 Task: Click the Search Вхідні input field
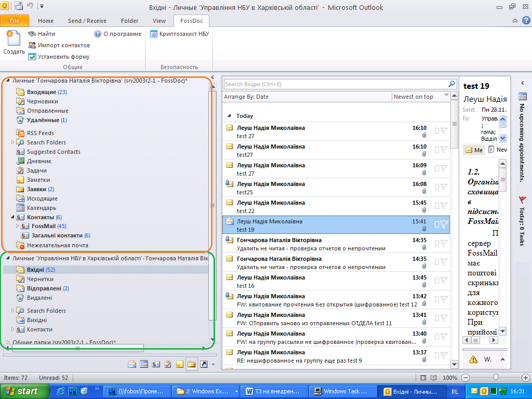coord(336,84)
